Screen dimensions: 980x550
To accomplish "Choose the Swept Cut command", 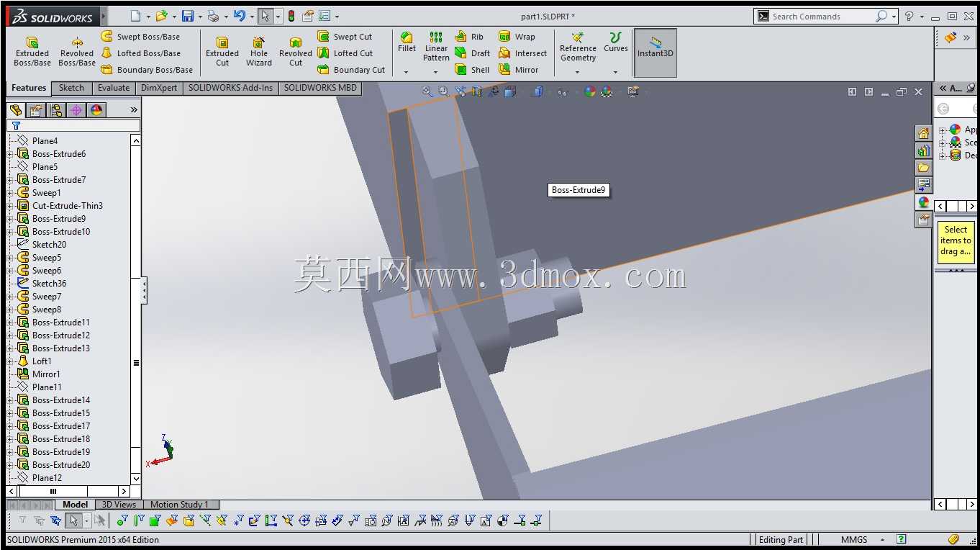I will [x=345, y=37].
